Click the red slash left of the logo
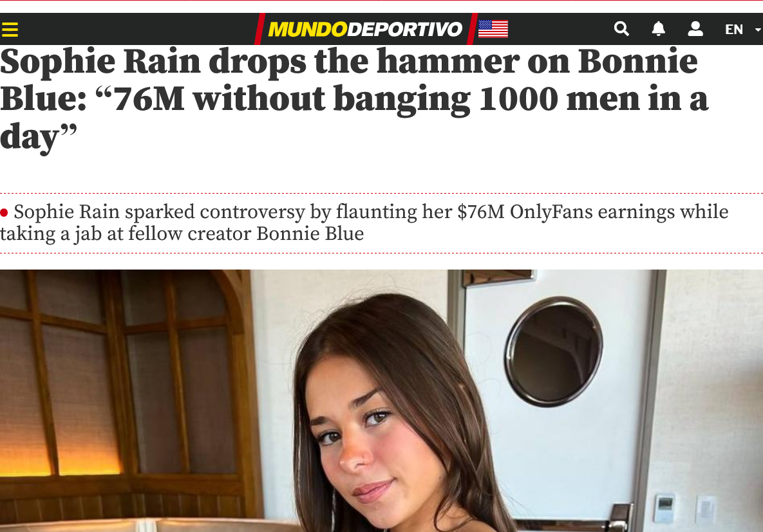763x532 pixels. point(260,29)
